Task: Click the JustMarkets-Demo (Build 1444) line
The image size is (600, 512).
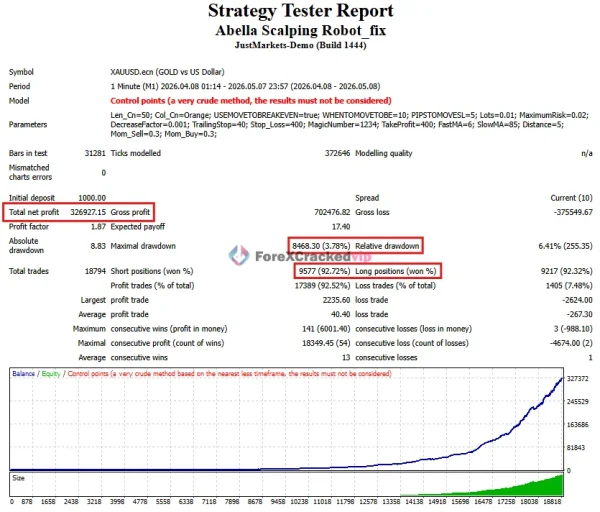Action: coord(300,45)
